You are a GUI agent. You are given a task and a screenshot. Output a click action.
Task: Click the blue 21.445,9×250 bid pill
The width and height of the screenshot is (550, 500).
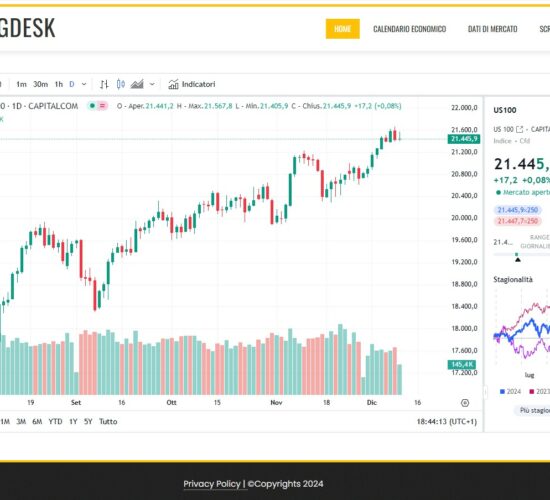517,210
